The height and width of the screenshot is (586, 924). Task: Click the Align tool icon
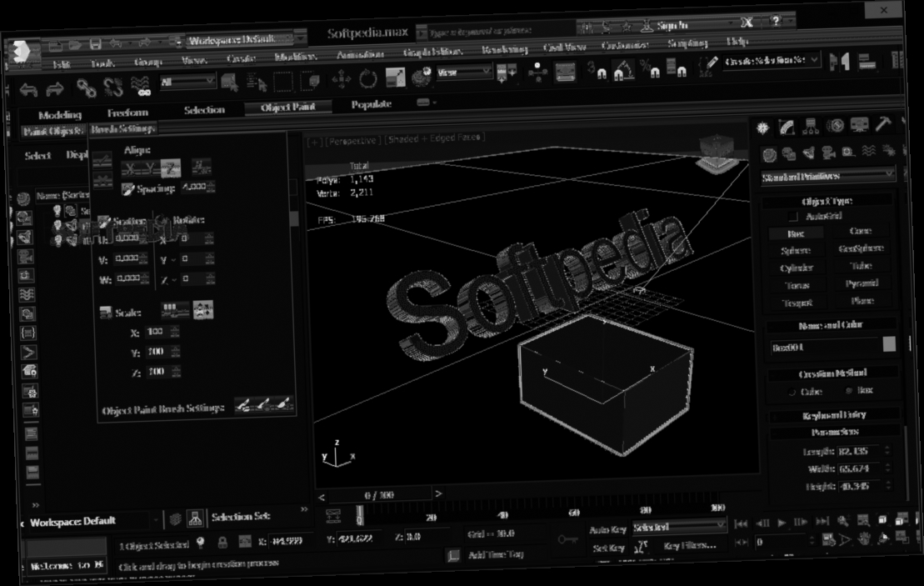point(867,62)
